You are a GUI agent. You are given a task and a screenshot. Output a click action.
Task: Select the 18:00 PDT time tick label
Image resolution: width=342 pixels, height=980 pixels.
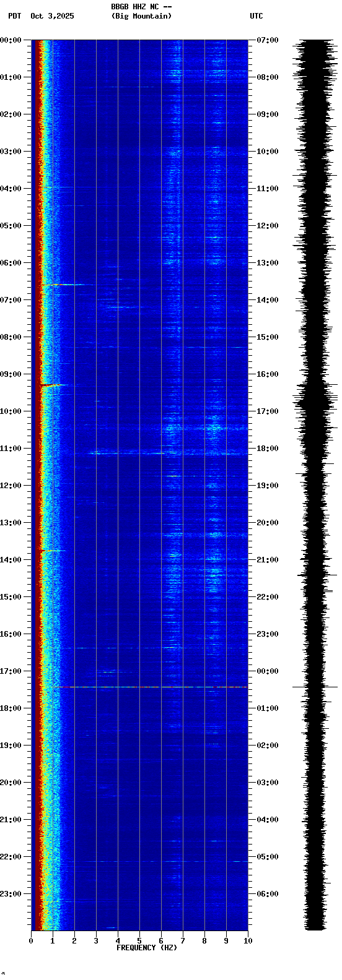(x=11, y=708)
